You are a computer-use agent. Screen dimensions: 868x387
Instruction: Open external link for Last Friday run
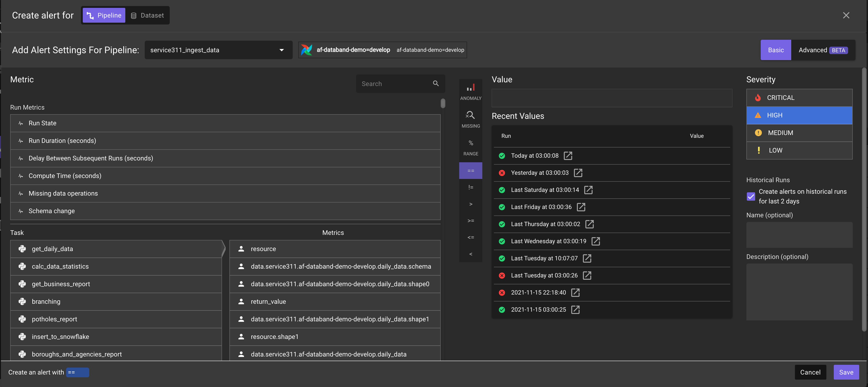coord(581,207)
